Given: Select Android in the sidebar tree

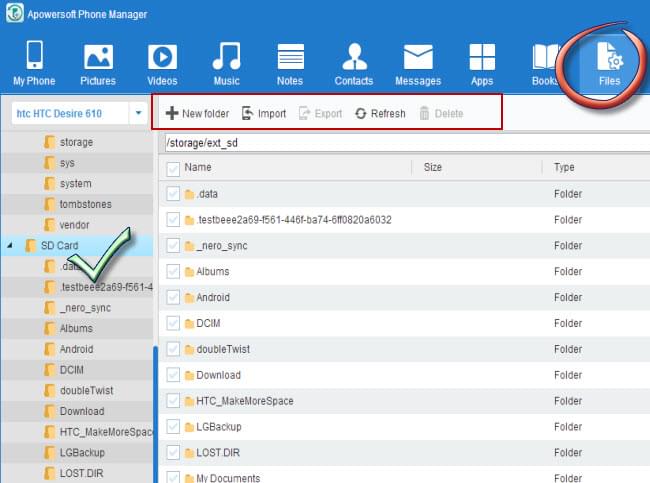Looking at the screenshot, I should (x=76, y=349).
